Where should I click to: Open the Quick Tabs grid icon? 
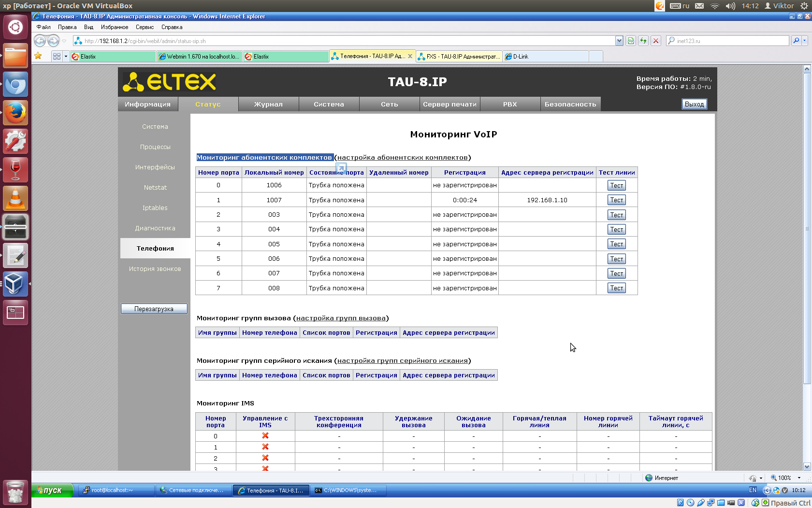(57, 57)
